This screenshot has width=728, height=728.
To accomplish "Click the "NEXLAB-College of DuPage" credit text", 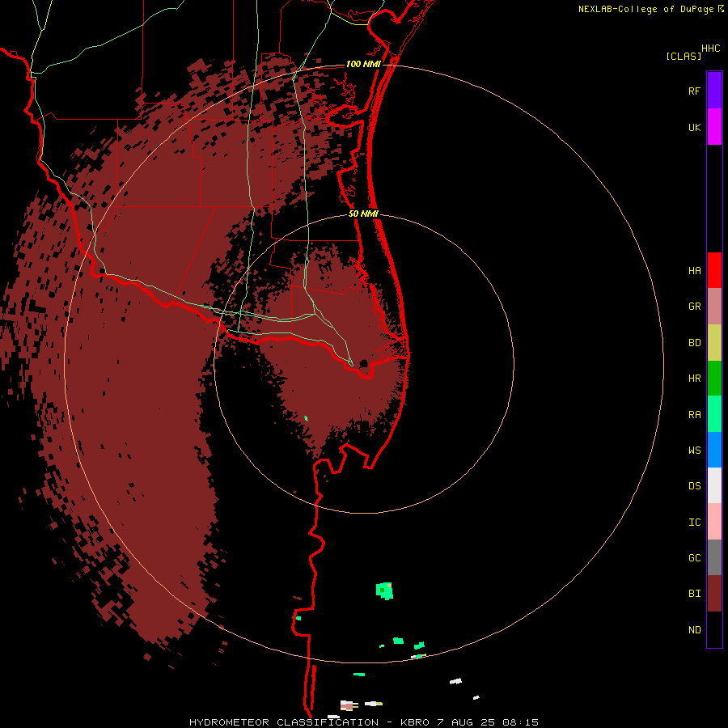I will point(646,9).
